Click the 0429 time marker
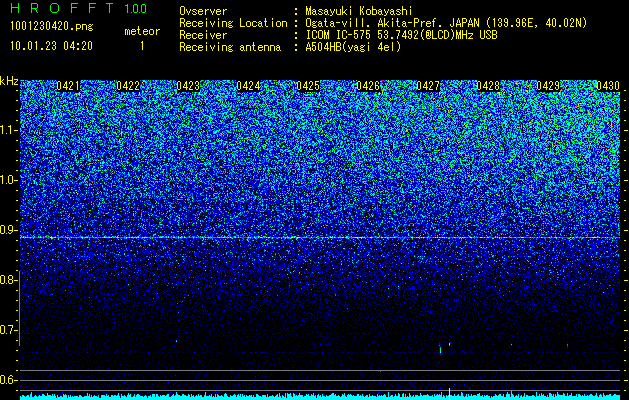The height and width of the screenshot is (400, 629). [x=548, y=86]
